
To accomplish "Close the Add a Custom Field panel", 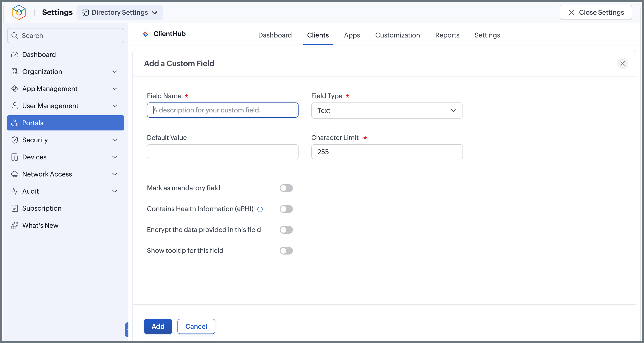I will 622,64.
